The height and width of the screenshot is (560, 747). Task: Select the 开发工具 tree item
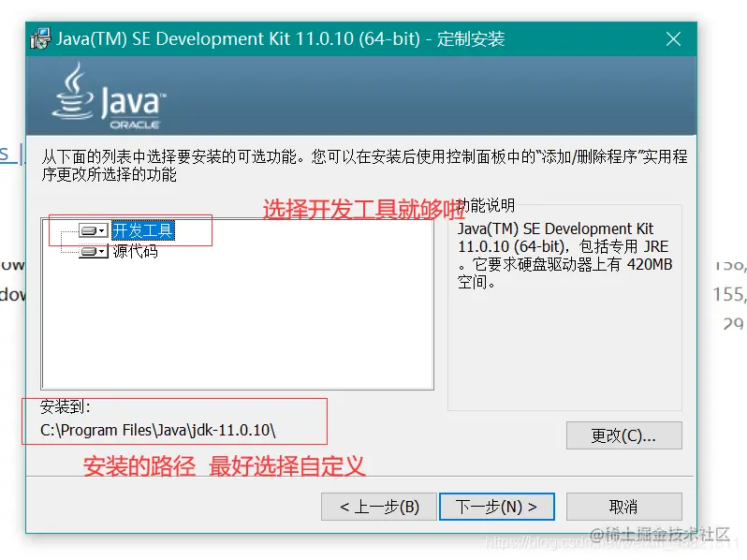click(143, 230)
